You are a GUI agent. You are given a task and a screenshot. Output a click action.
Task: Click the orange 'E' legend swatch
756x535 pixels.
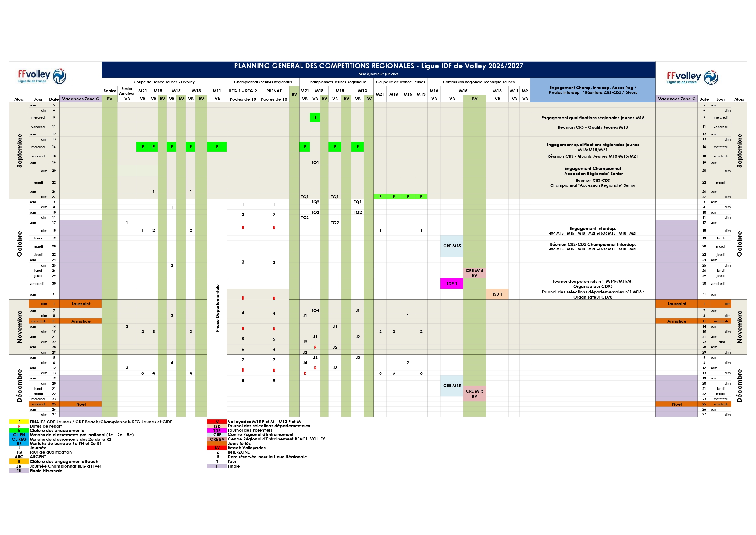pyautogui.click(x=19, y=461)
